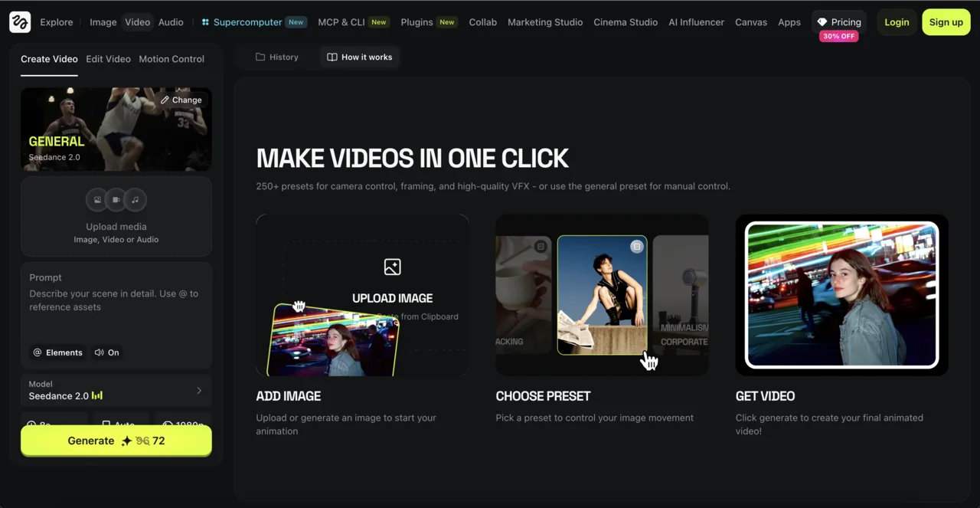Open the Image menu
This screenshot has width=980, height=508.
click(x=103, y=22)
